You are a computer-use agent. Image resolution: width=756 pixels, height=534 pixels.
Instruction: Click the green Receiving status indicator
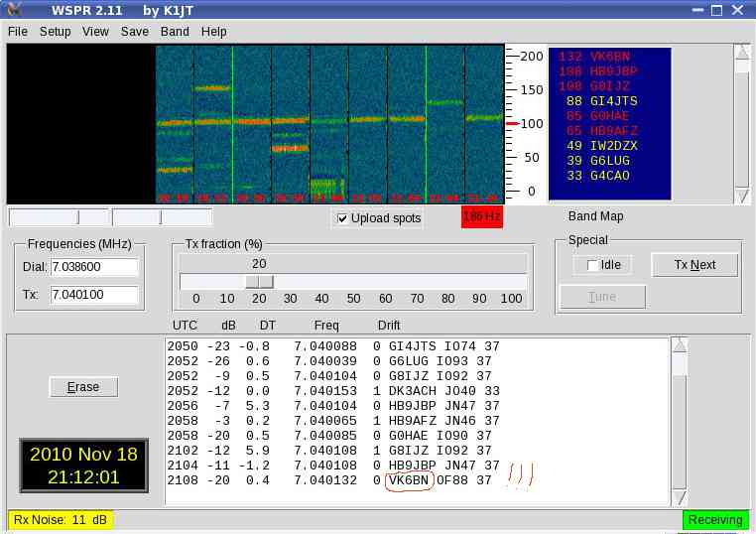point(715,519)
